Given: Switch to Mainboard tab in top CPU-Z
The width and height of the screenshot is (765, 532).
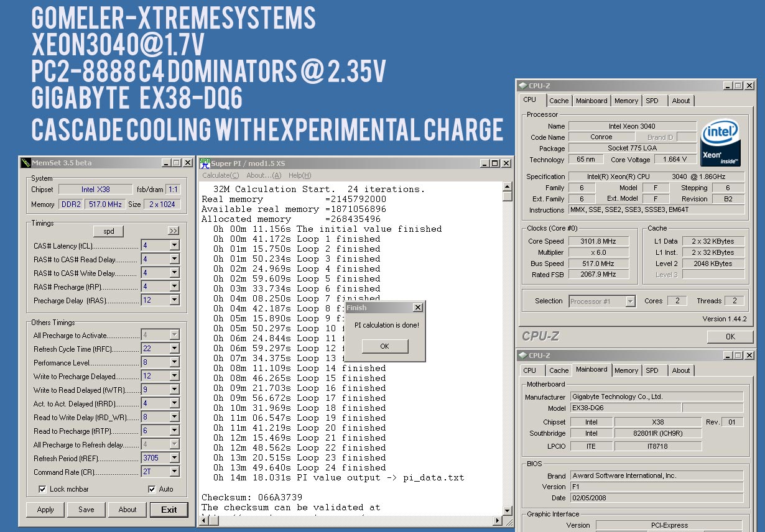Looking at the screenshot, I should click(x=591, y=101).
